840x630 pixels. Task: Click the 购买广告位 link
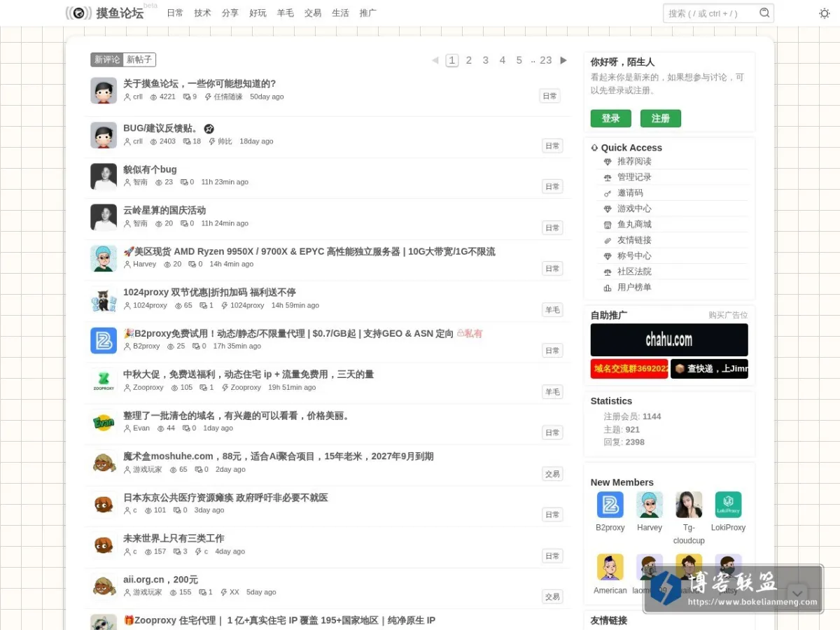point(728,316)
